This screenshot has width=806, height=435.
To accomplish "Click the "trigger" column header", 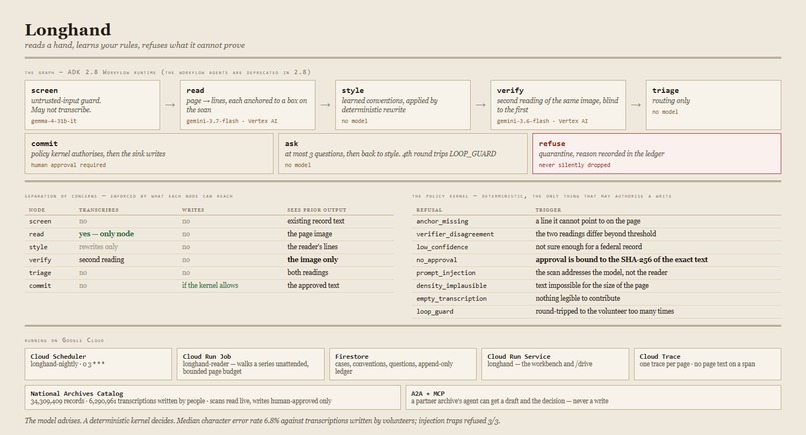I will coord(548,210).
